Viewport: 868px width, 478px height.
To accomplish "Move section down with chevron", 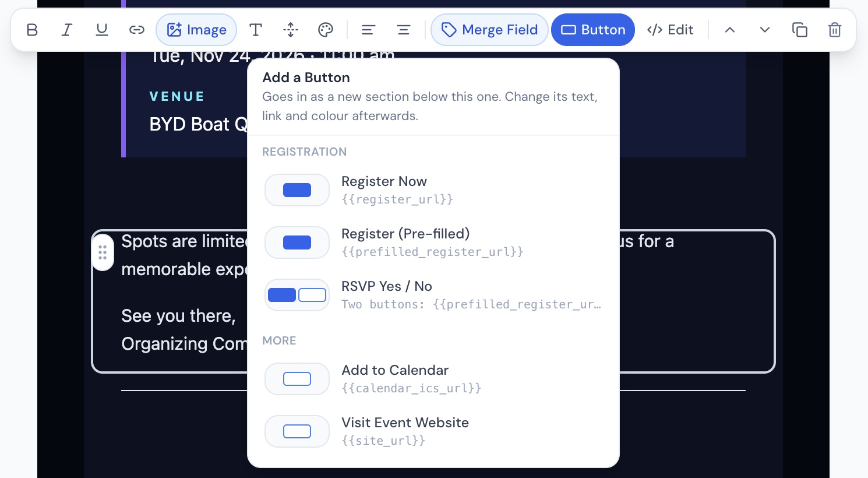I will tap(765, 30).
